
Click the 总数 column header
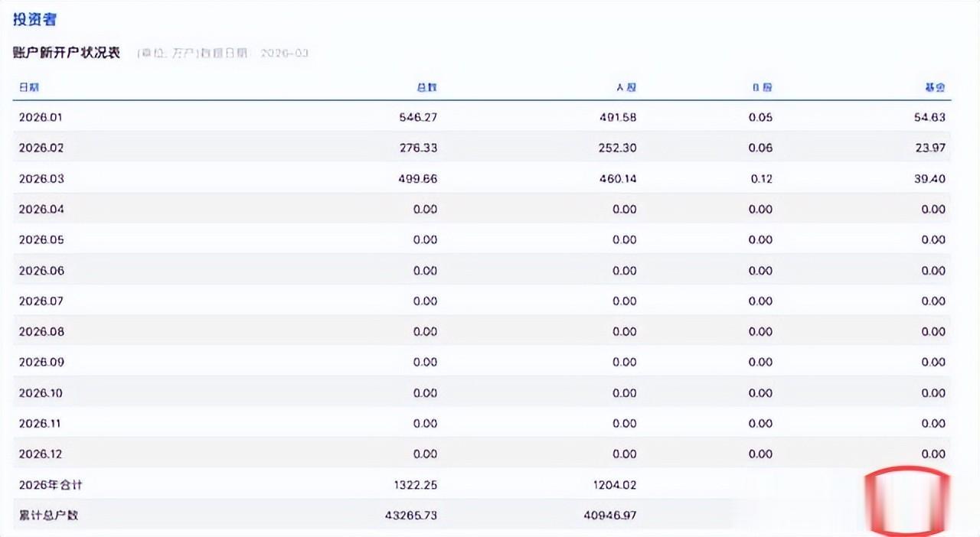[427, 87]
